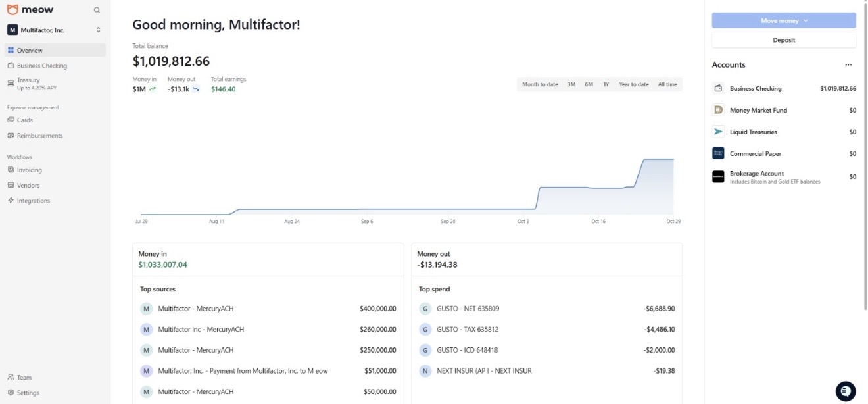Viewport: 868px width, 404px height.
Task: Click the Treasury bank icon
Action: point(11,83)
